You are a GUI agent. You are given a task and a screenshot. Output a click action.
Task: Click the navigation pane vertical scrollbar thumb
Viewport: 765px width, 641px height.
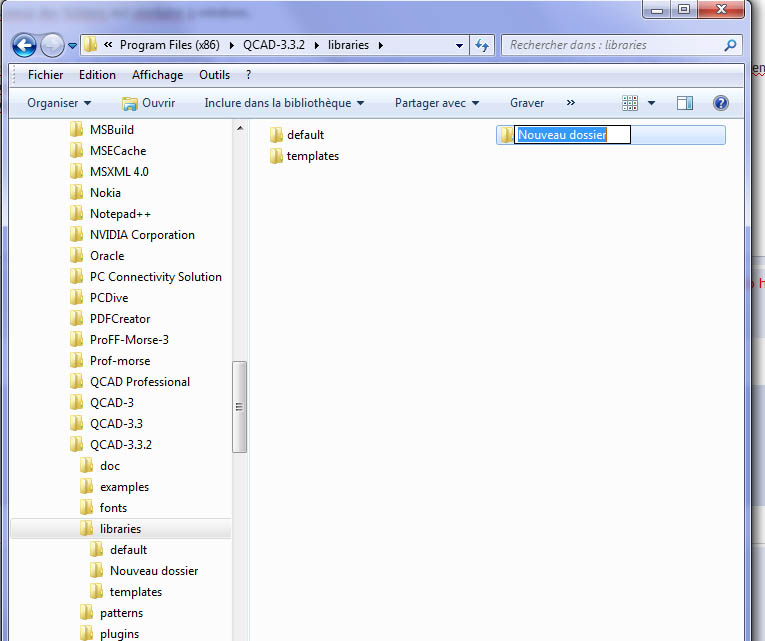(239, 405)
